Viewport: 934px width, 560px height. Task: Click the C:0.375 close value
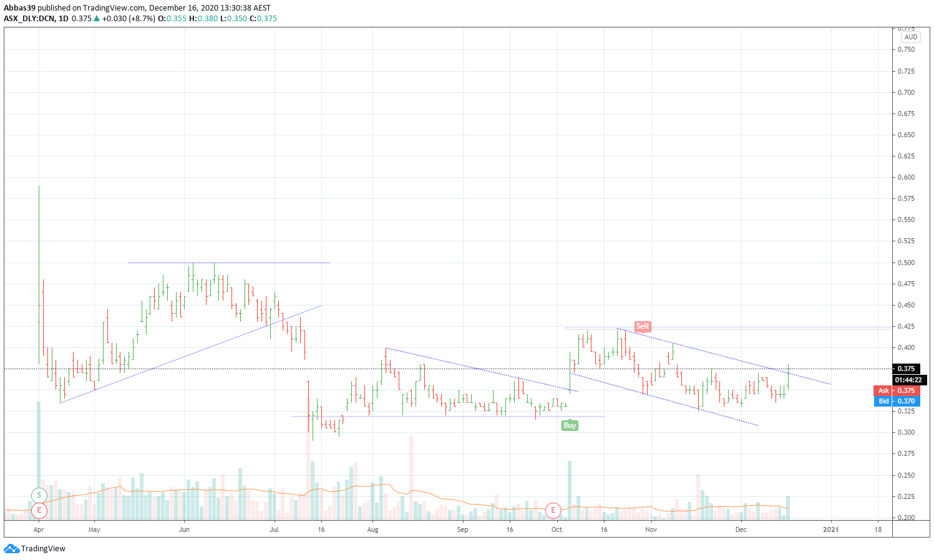point(263,19)
